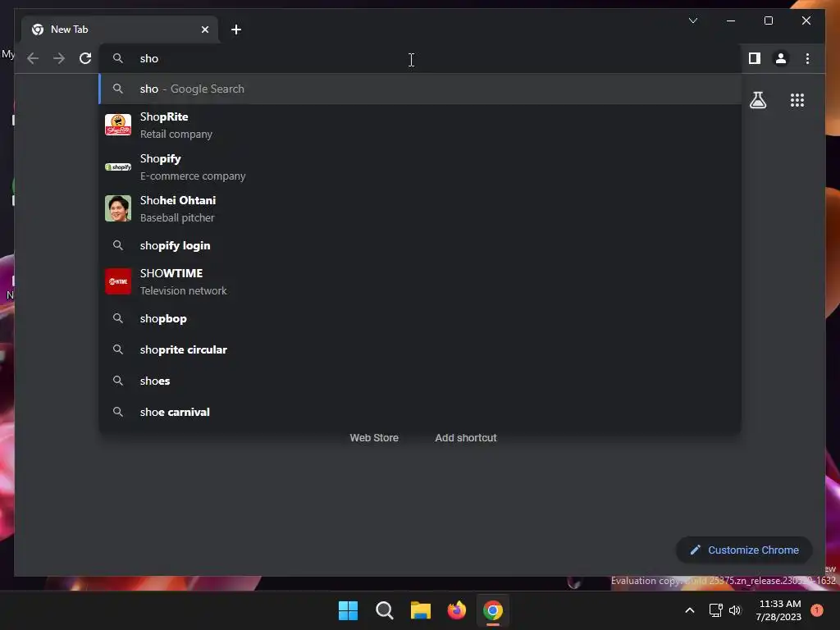
Task: Click the Chrome taskbar icon
Action: [x=493, y=610]
